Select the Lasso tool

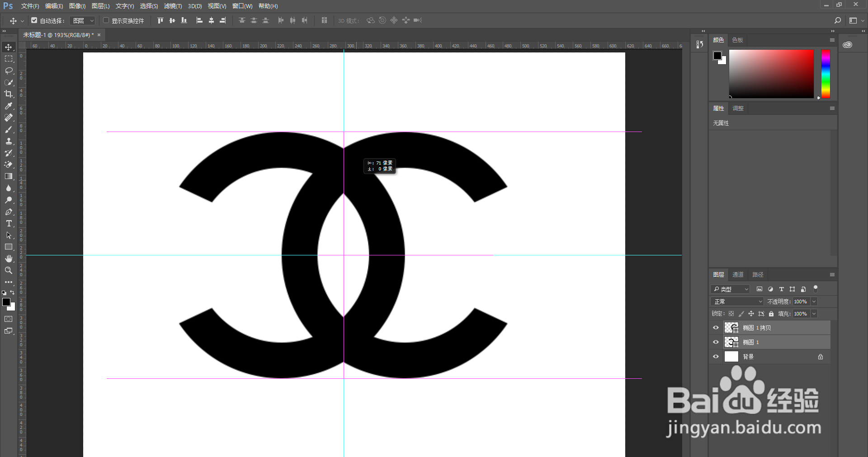coord(9,71)
